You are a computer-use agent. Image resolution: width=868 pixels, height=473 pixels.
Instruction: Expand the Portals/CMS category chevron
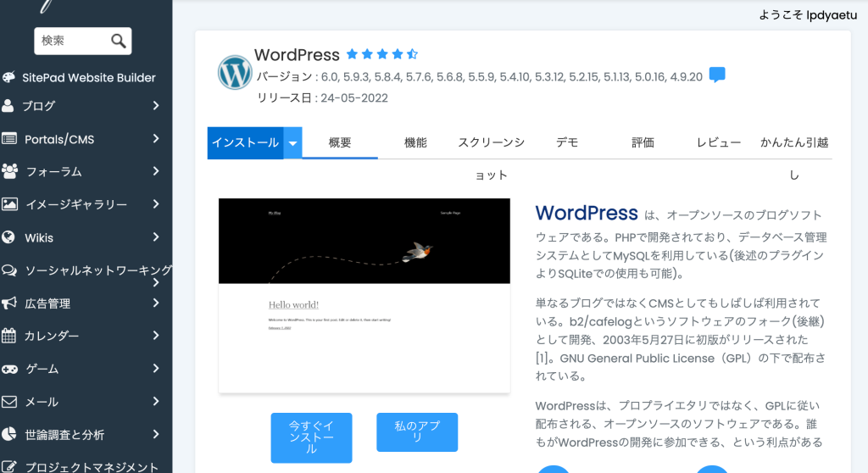(156, 138)
